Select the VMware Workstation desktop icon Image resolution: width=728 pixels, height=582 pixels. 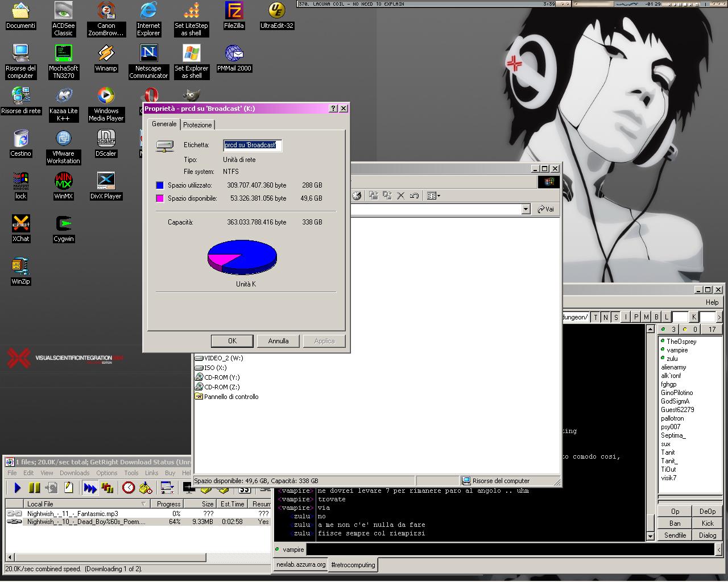[x=63, y=147]
